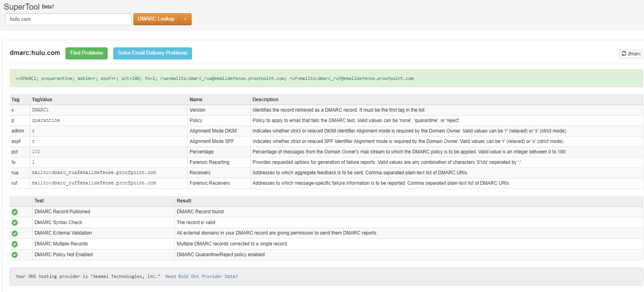Click the DMARC record text in green box
644x292 pixels.
point(214,79)
